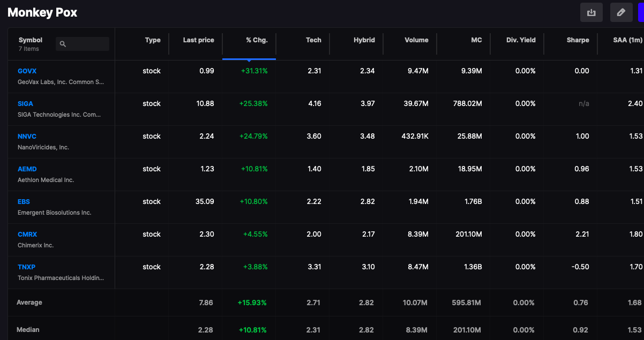The width and height of the screenshot is (644, 340).
Task: Click the pencil edit icon button
Action: coord(621,12)
